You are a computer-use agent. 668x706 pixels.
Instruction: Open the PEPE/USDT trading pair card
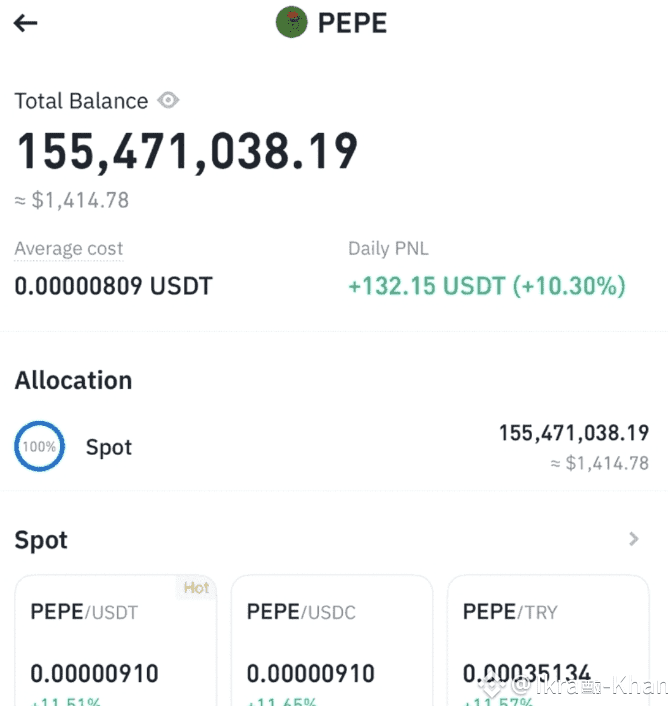coord(116,640)
